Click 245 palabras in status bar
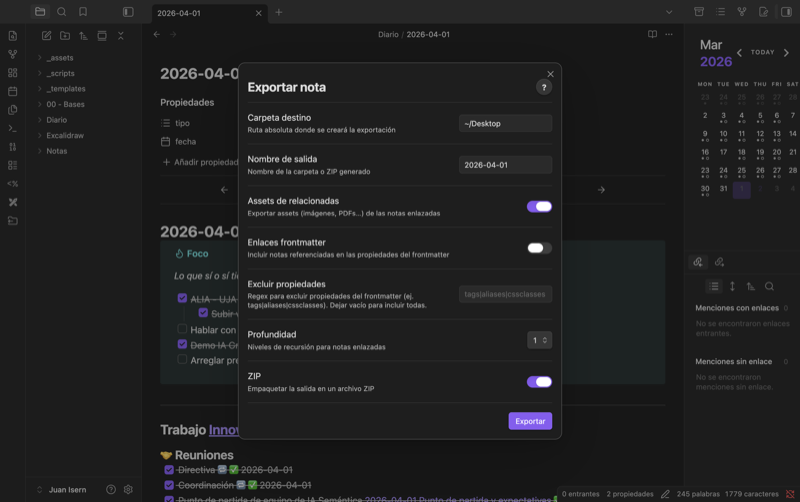Viewport: 800px width, 502px height. (698, 494)
